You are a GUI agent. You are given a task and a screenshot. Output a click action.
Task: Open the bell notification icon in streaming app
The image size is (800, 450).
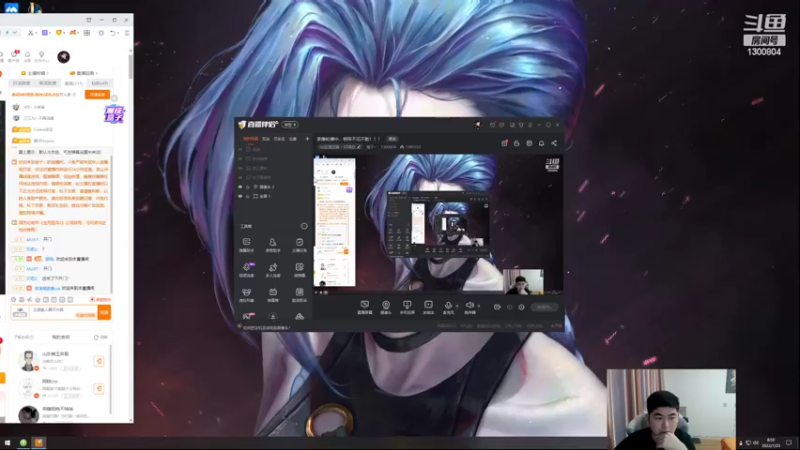[x=541, y=143]
